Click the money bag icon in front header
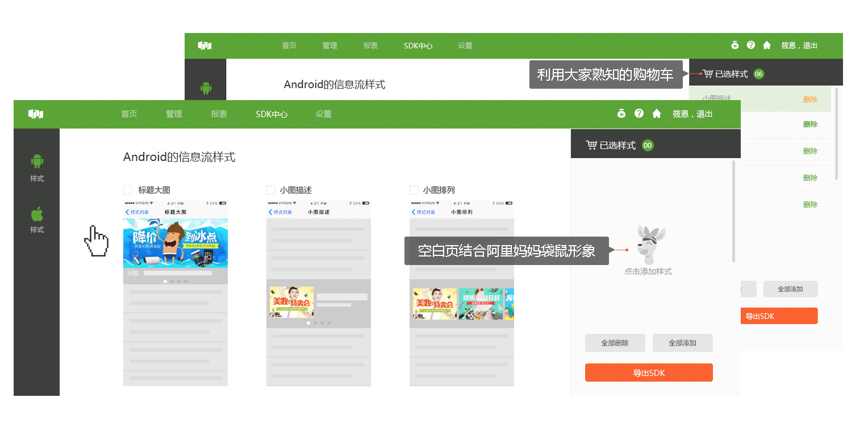The height and width of the screenshot is (422, 868). [621, 114]
